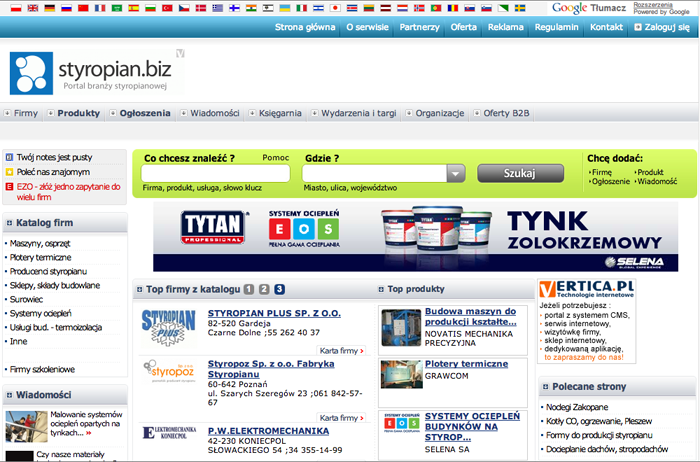Click the Russian flag icon

(x=67, y=8)
